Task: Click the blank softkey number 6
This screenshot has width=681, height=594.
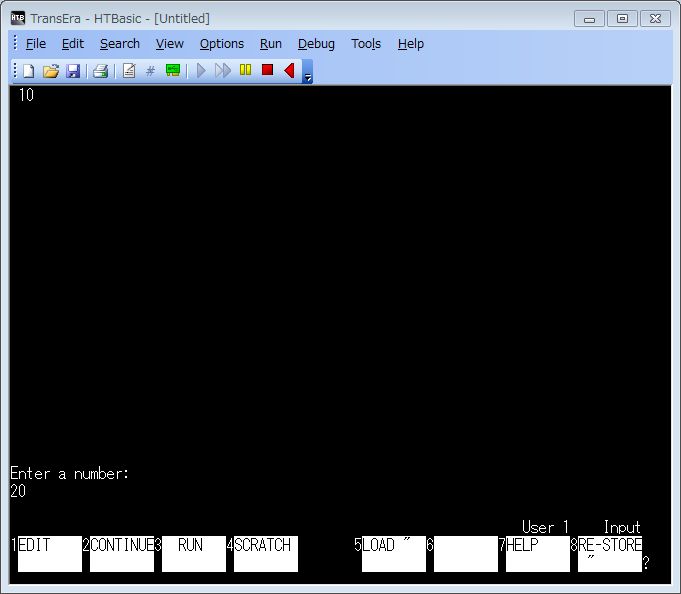Action: pos(466,554)
